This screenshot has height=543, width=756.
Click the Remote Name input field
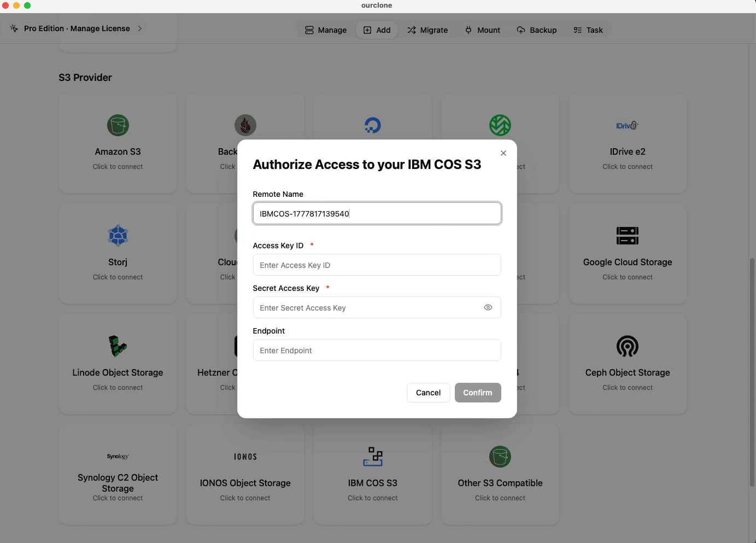pyautogui.click(x=377, y=213)
